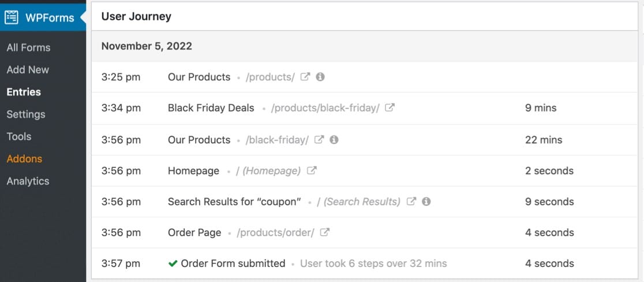Show info icon for first Our Products row
Screen dimensions: 644x282
[320, 77]
